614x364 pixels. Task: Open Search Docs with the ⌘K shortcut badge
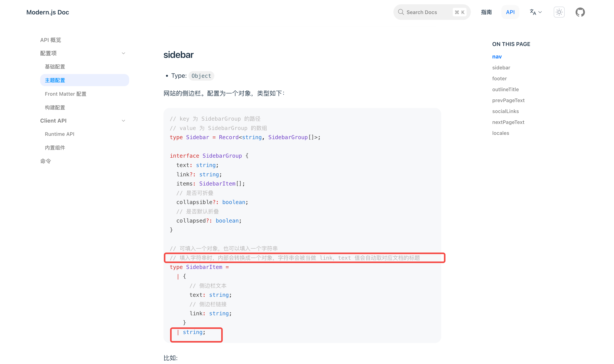click(459, 12)
